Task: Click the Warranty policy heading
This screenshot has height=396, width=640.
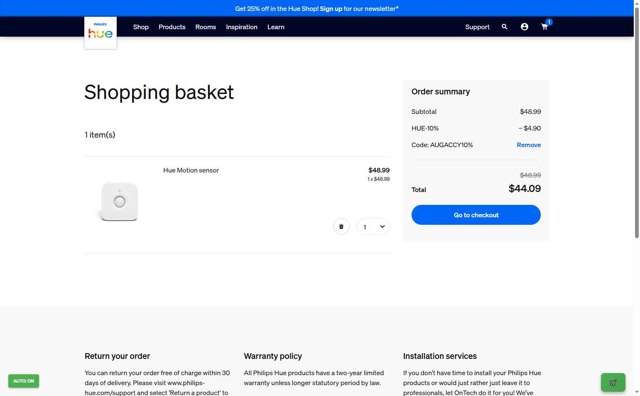Action: tap(273, 356)
